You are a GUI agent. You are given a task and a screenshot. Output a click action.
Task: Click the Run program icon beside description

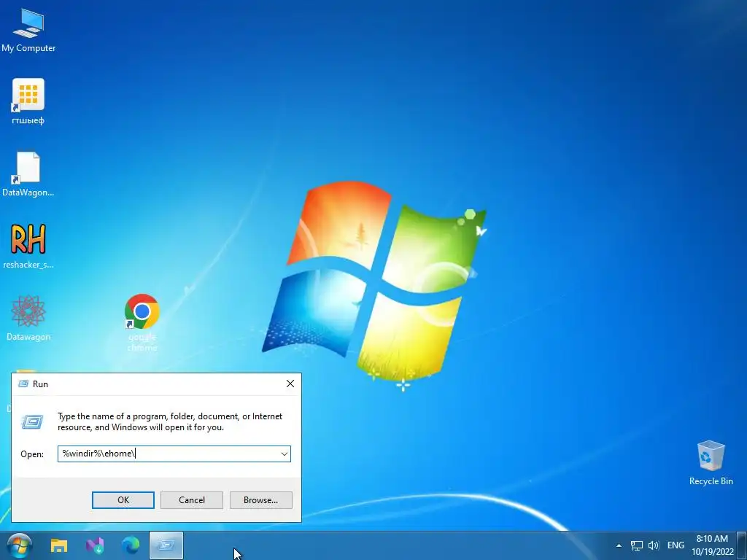(32, 421)
